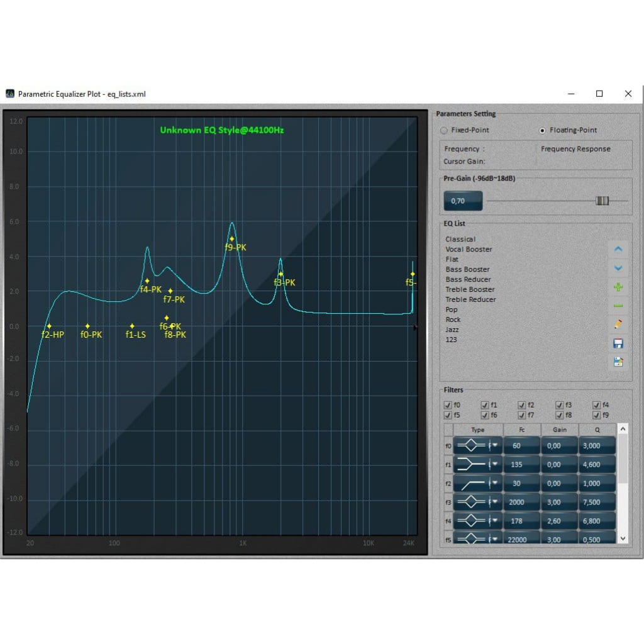
Task: Uncheck the f3 filter checkbox
Action: coord(559,406)
